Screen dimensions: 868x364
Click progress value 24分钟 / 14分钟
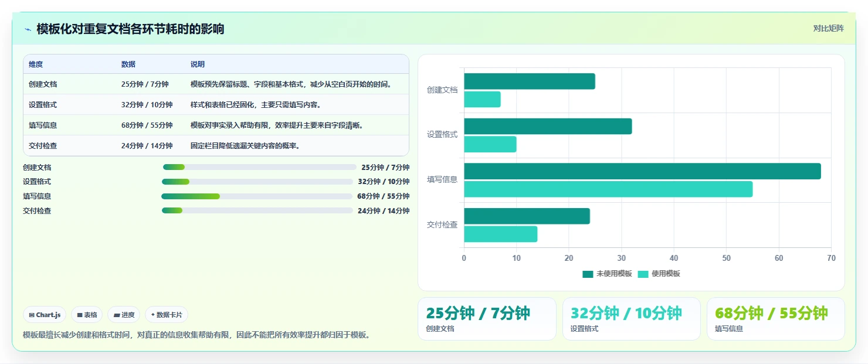(384, 210)
